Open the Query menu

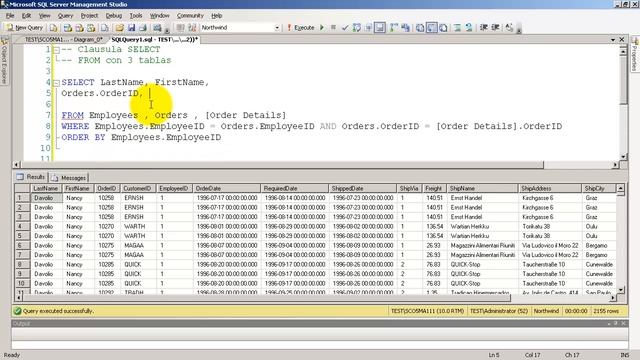65,16
